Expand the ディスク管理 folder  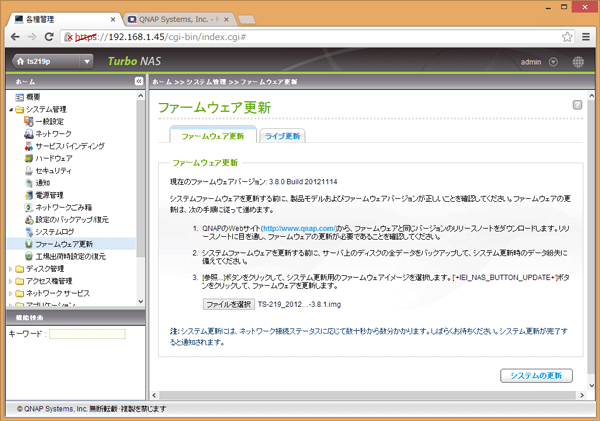[11, 269]
